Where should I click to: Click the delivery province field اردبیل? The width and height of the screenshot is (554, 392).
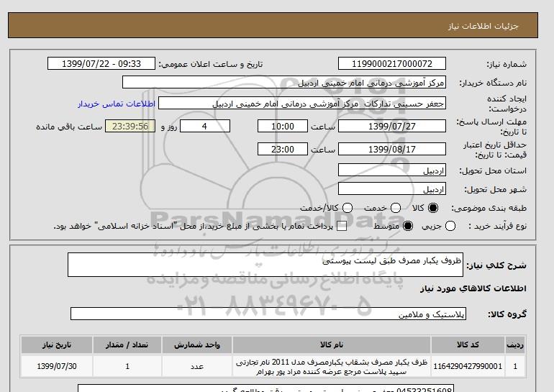tap(392, 170)
